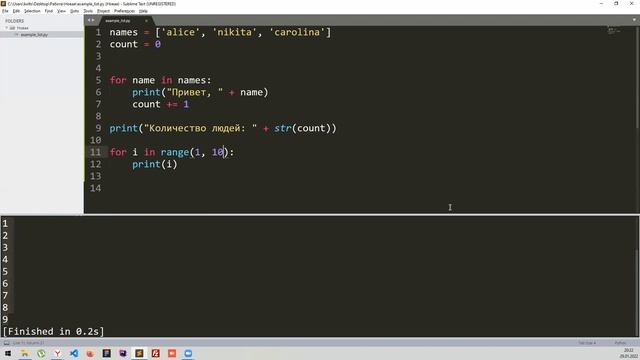Open the Selection menu
Viewport: 640px width, 360px height.
[32, 11]
